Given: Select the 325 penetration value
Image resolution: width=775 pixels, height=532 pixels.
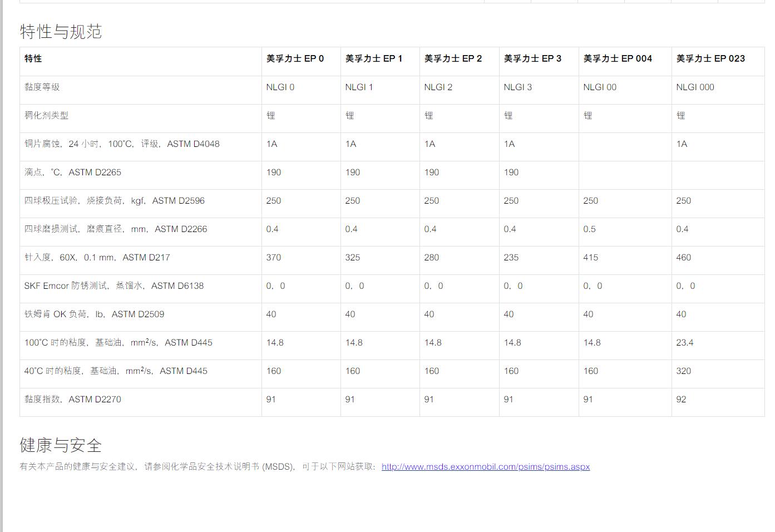Looking at the screenshot, I should [353, 257].
